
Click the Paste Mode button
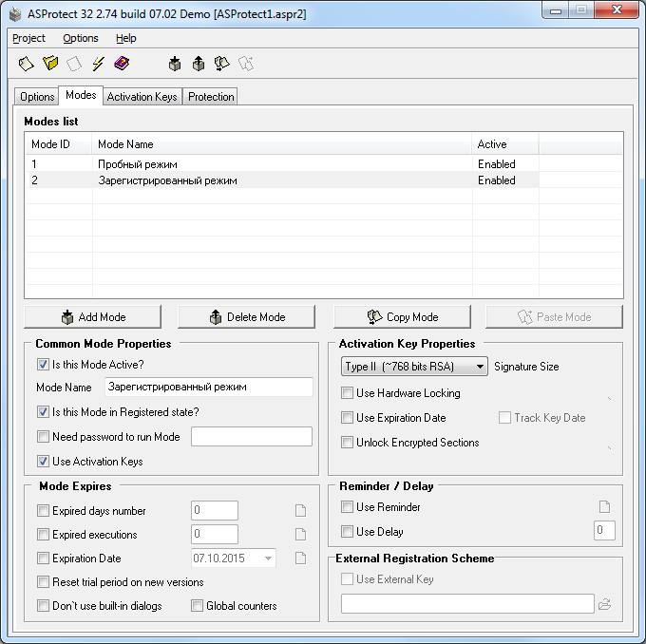pyautogui.click(x=554, y=317)
